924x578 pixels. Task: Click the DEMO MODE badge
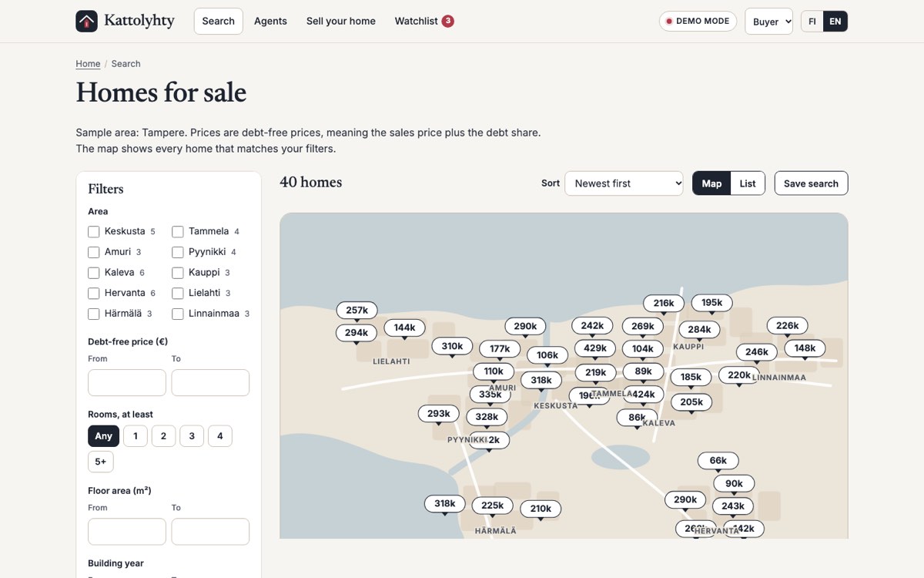click(698, 22)
